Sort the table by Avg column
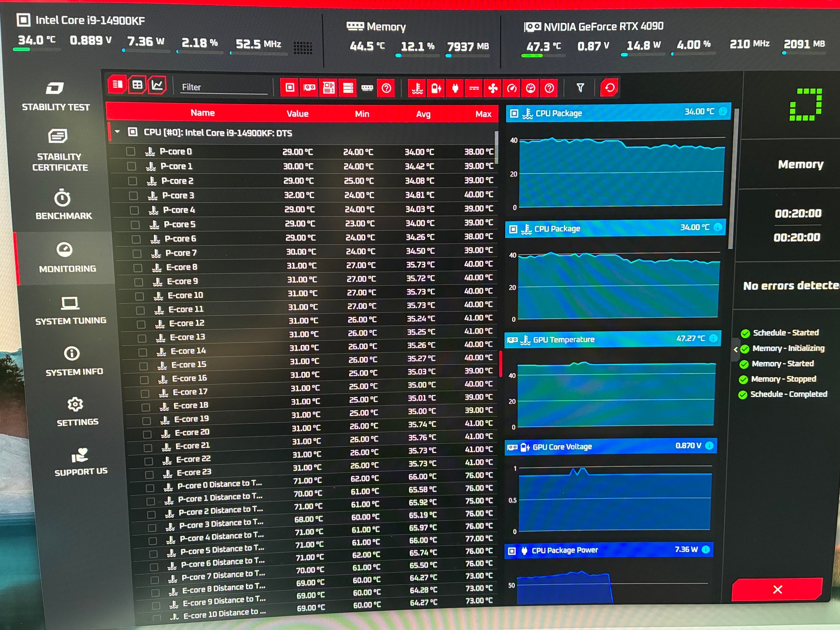 [x=423, y=114]
